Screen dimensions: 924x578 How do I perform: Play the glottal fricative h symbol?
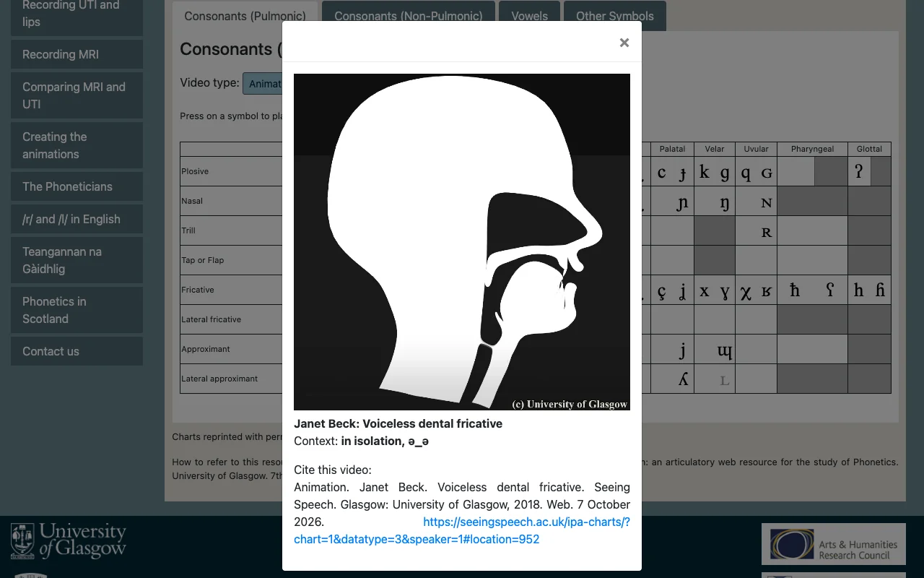[859, 290]
